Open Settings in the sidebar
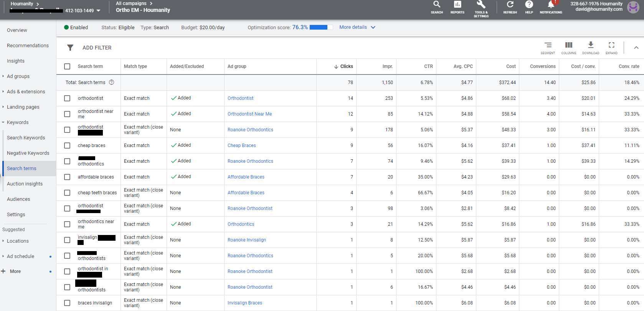 click(16, 214)
